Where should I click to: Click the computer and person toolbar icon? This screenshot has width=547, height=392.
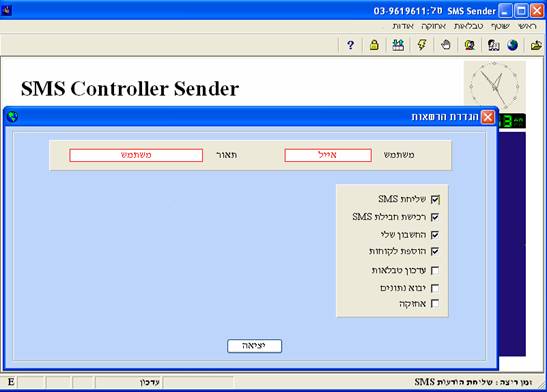pyautogui.click(x=493, y=45)
